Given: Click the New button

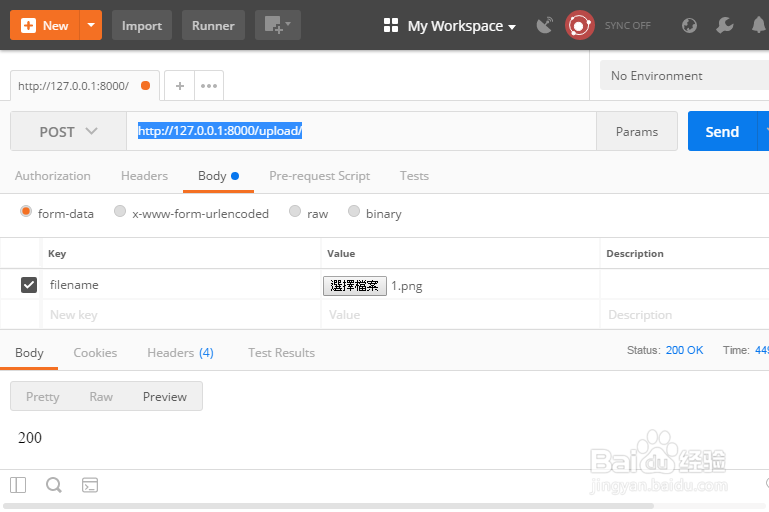Looking at the screenshot, I should [45, 26].
